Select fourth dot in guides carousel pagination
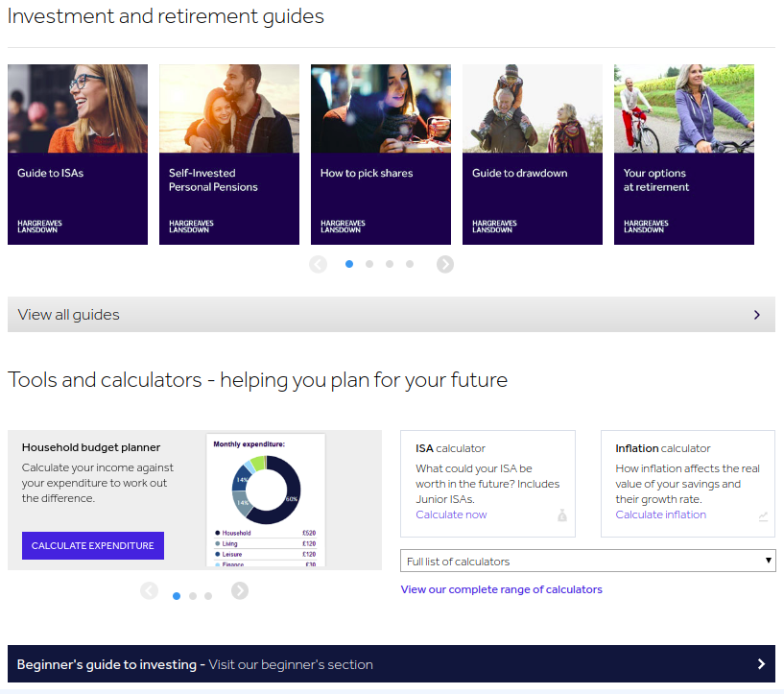 [x=410, y=264]
